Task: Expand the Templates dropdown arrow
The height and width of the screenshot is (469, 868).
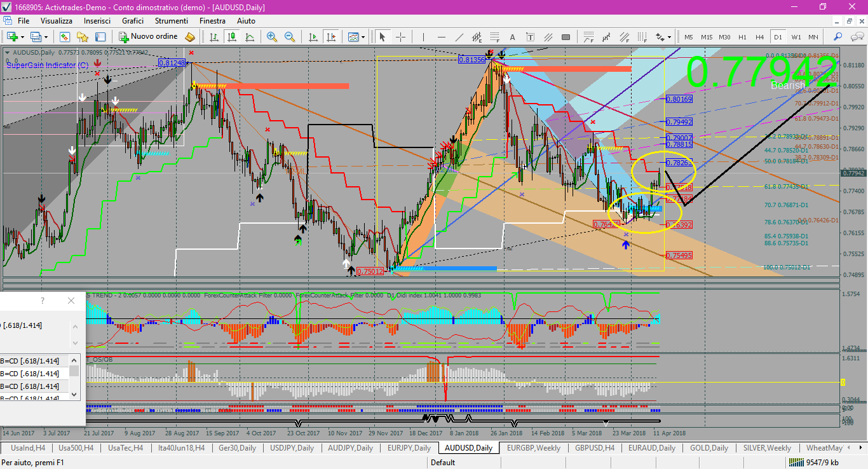Action: coord(363,37)
